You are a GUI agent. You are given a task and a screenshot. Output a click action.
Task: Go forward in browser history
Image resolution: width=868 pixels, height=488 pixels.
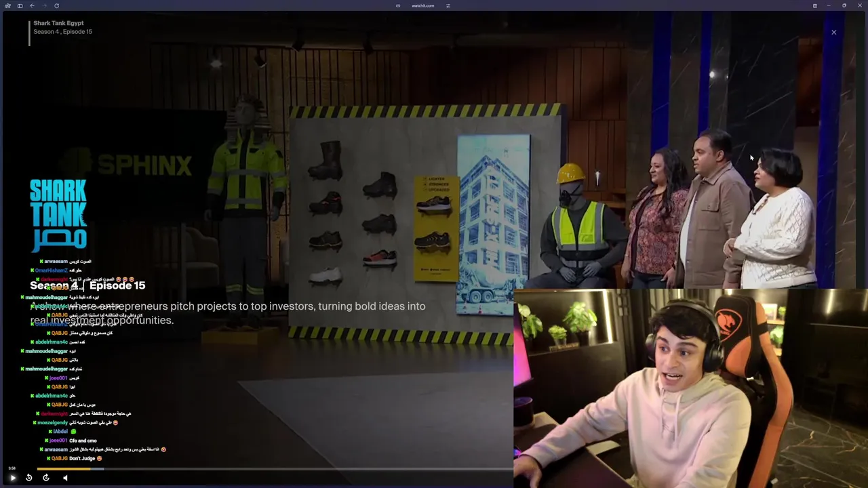43,5
